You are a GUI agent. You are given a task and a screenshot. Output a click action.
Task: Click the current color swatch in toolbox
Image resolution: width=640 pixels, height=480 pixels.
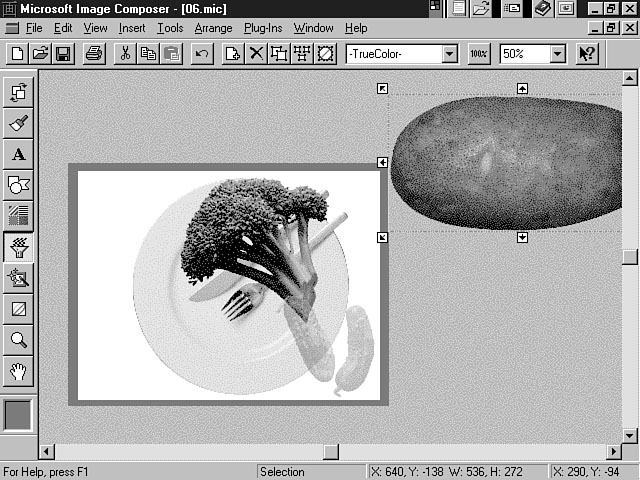tap(19, 415)
